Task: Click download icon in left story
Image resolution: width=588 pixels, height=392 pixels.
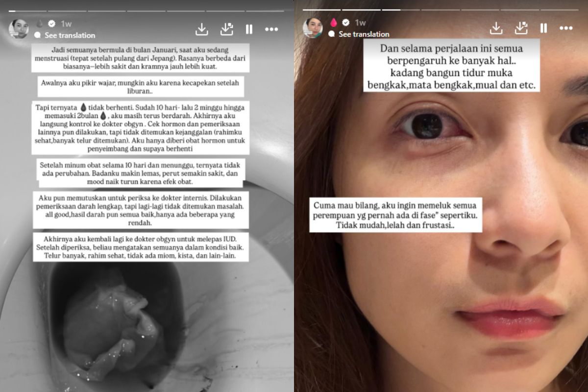Action: tap(202, 29)
